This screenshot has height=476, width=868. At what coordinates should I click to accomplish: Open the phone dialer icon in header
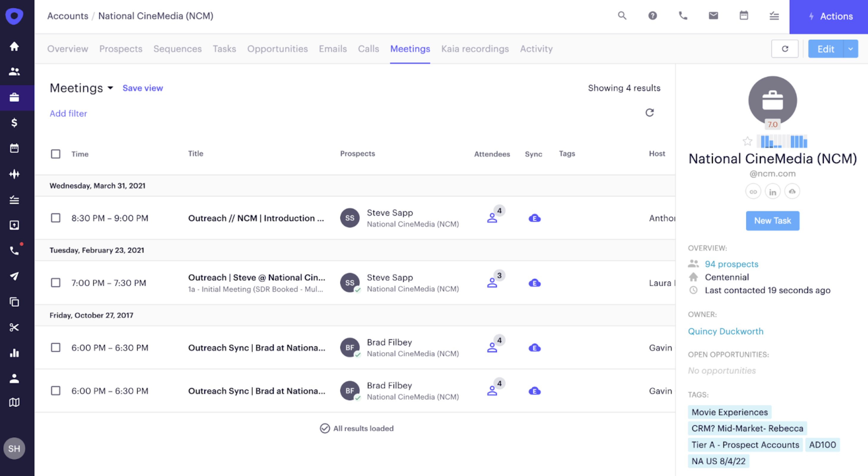point(683,16)
